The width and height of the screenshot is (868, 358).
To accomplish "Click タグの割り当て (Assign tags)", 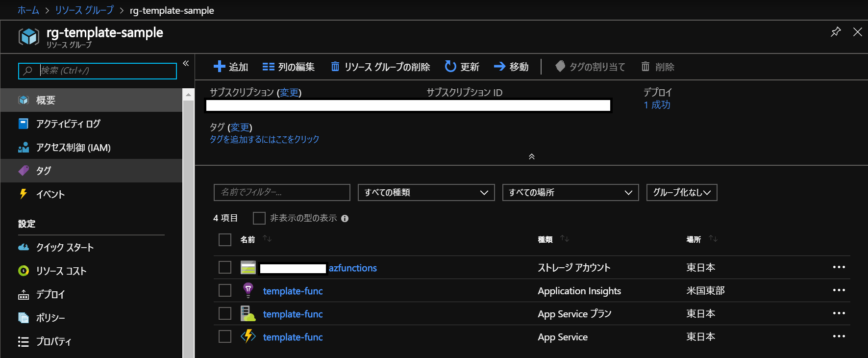I will pyautogui.click(x=590, y=67).
